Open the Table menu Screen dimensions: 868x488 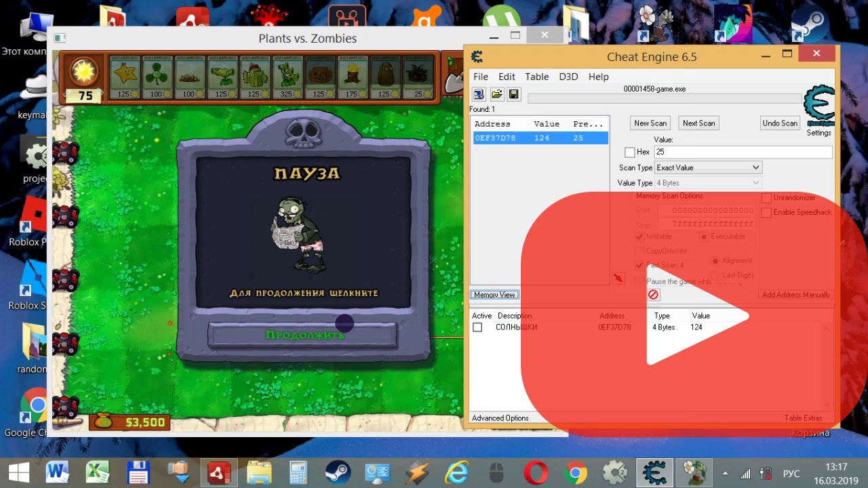[x=537, y=77]
